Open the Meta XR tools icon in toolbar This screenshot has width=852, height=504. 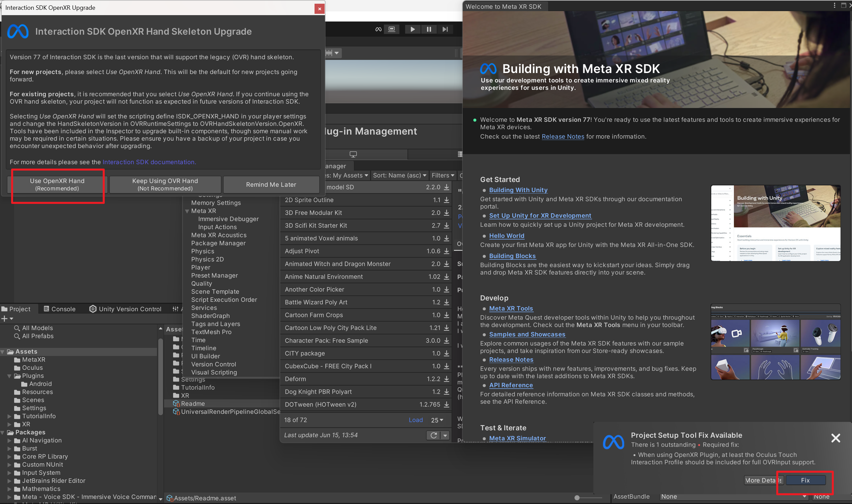click(x=378, y=29)
